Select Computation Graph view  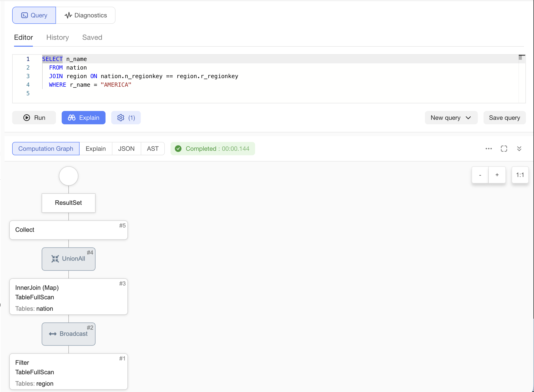click(x=46, y=149)
